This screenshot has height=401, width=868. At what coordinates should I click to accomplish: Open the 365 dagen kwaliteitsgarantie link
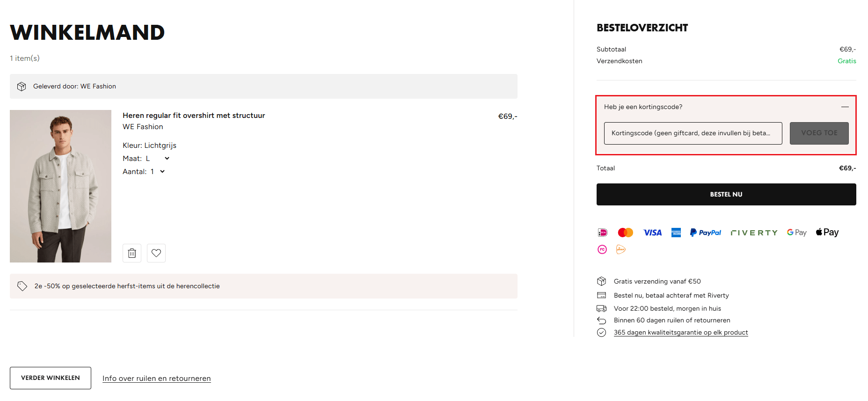(680, 332)
